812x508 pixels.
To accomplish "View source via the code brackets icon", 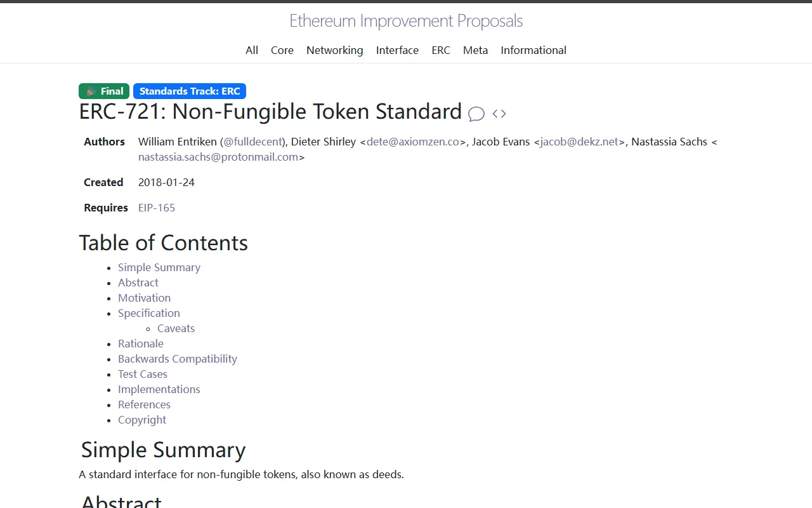I will (x=499, y=114).
